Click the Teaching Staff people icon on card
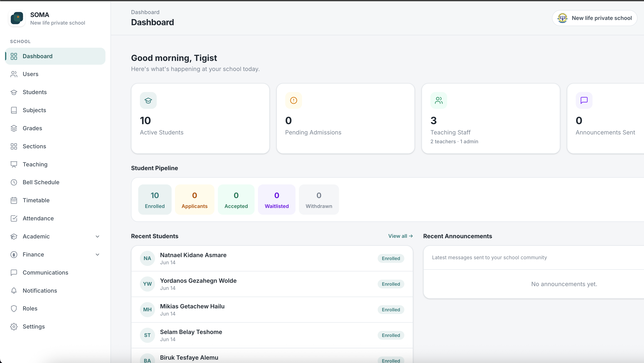Viewport: 644px width, 363px height. (439, 100)
